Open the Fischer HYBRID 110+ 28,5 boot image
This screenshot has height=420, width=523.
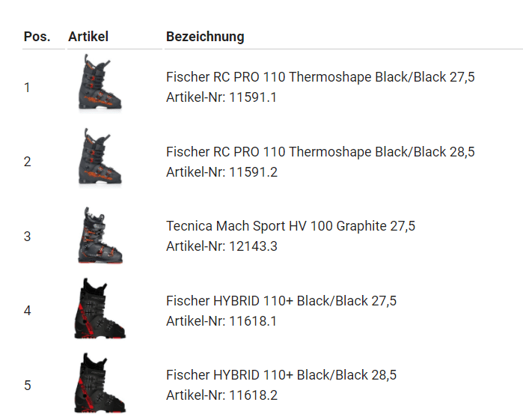pyautogui.click(x=100, y=383)
